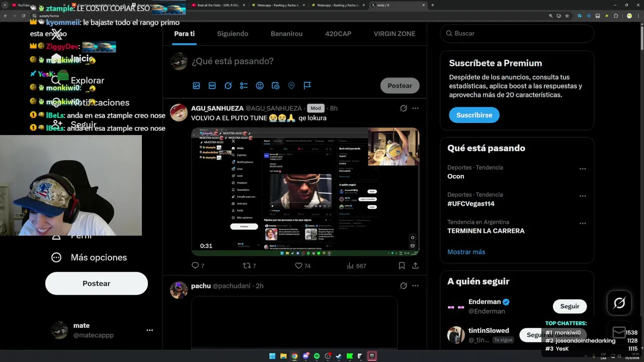
Task: Switch to the Siguiendo tab
Action: pyautogui.click(x=232, y=34)
